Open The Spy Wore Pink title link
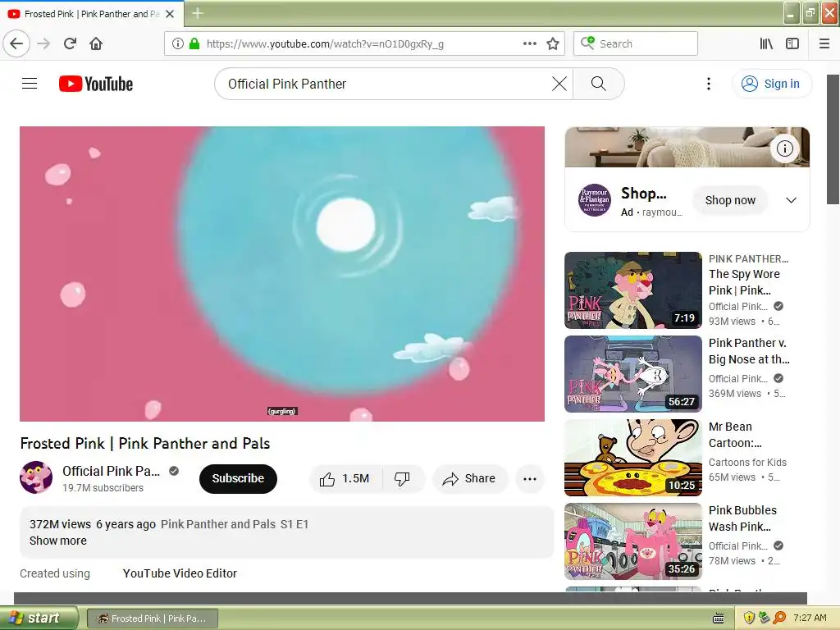 click(745, 282)
